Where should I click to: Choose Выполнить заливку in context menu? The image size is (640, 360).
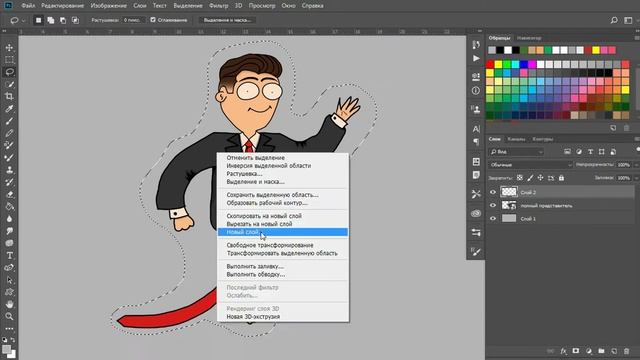pos(282,266)
